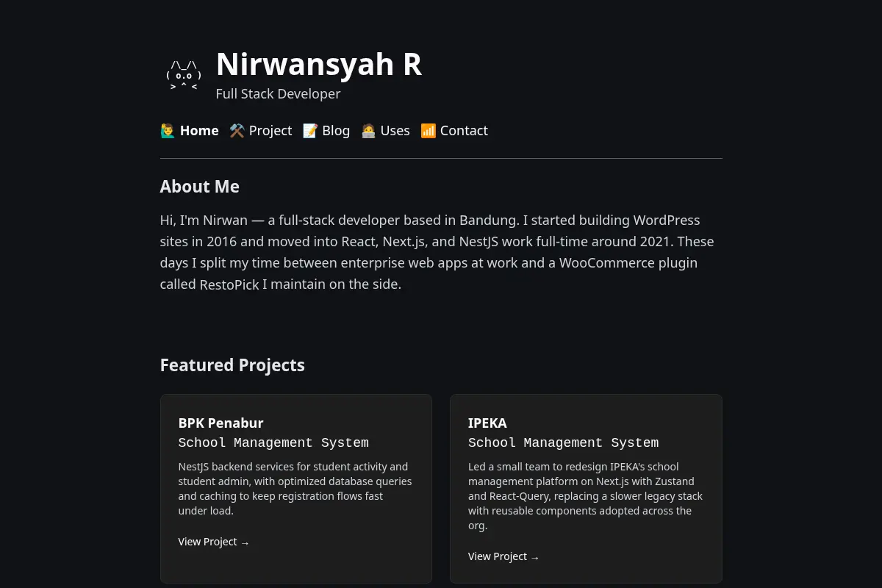Image resolution: width=882 pixels, height=588 pixels.
Task: Click the Full Stack Developer subtitle
Action: tap(278, 94)
